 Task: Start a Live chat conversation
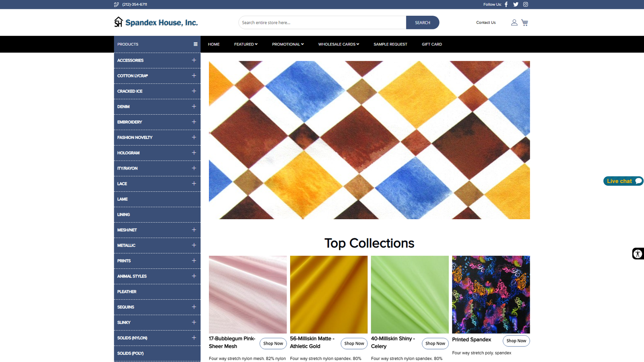[x=622, y=181]
